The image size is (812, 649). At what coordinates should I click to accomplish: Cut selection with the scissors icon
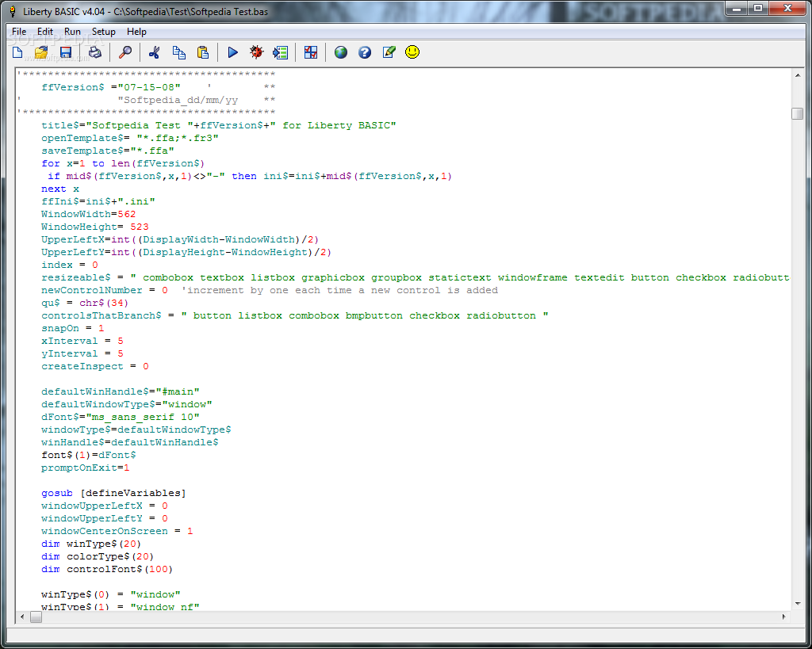[x=155, y=52]
